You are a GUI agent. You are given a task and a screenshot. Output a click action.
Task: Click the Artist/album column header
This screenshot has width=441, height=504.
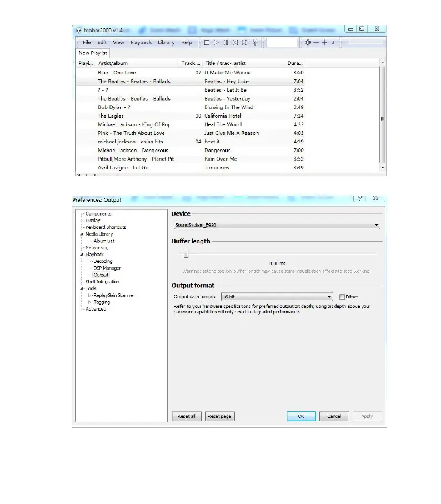click(x=137, y=63)
